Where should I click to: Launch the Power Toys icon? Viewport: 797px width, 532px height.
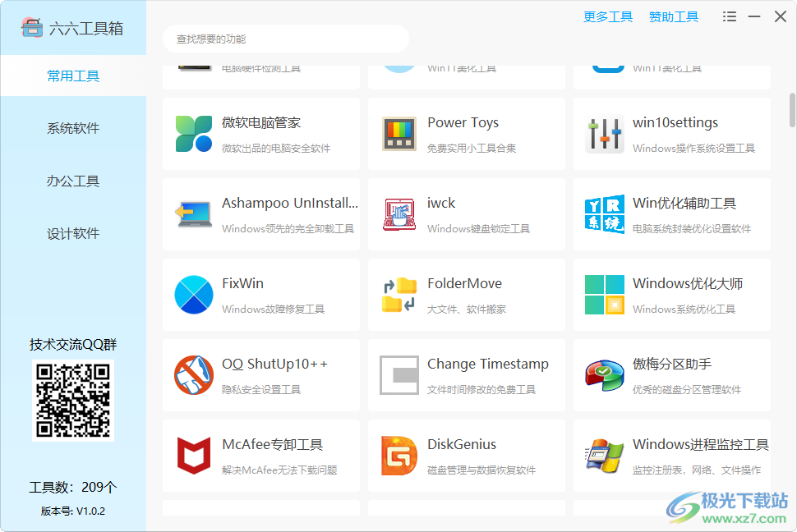coord(399,134)
